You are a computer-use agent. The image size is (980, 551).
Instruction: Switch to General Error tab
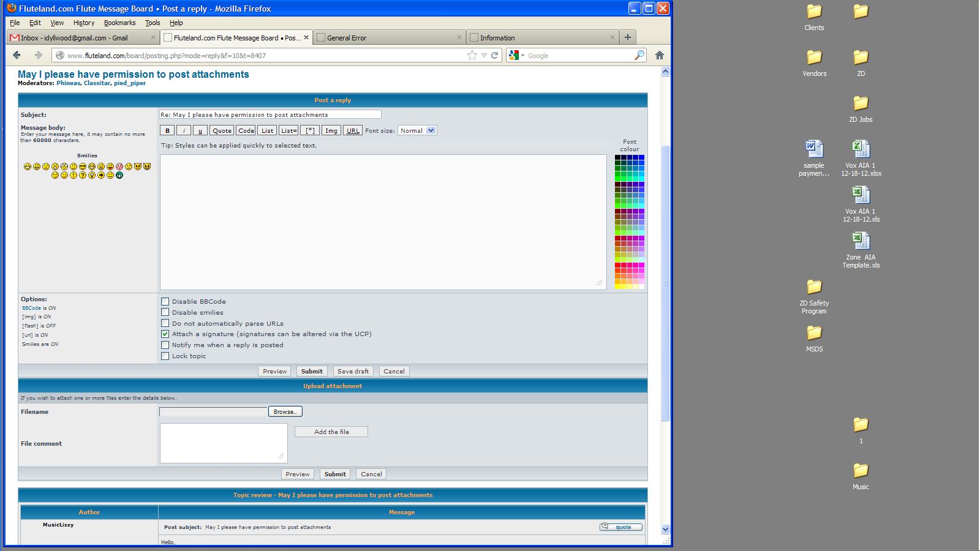pyautogui.click(x=390, y=37)
